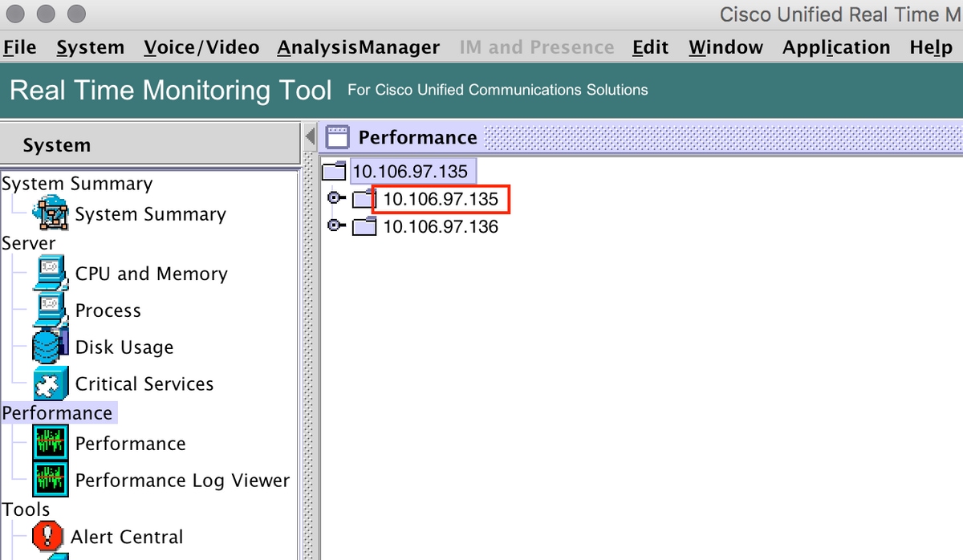Viewport: 963px width, 560px height.
Task: Select the highlighted Performance category heading
Action: click(x=59, y=413)
